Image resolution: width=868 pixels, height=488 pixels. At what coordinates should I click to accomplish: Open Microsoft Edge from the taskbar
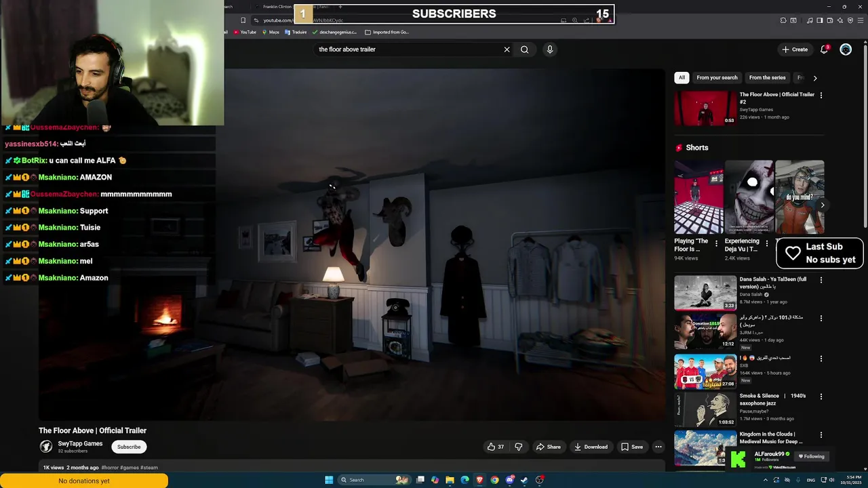(x=465, y=480)
